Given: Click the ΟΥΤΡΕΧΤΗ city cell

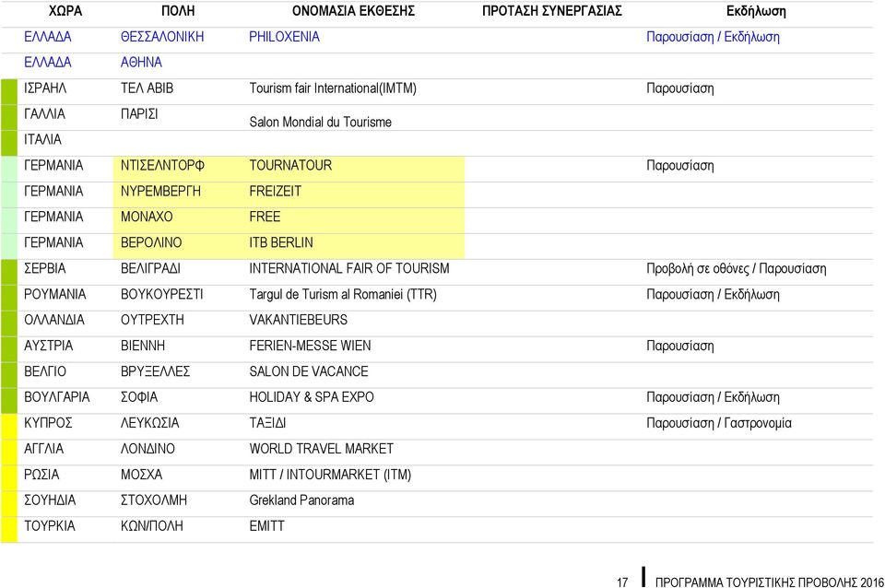Looking at the screenshot, I should click(152, 320).
